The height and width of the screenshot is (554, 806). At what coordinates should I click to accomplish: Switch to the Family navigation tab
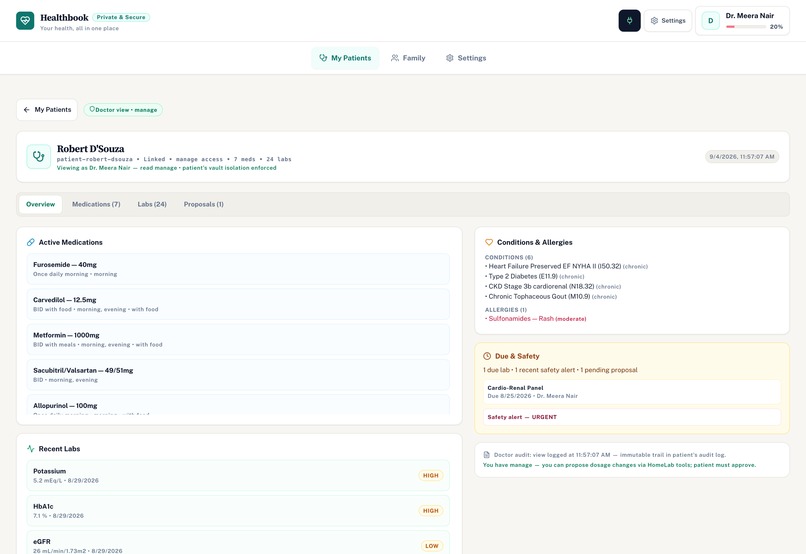tap(408, 58)
